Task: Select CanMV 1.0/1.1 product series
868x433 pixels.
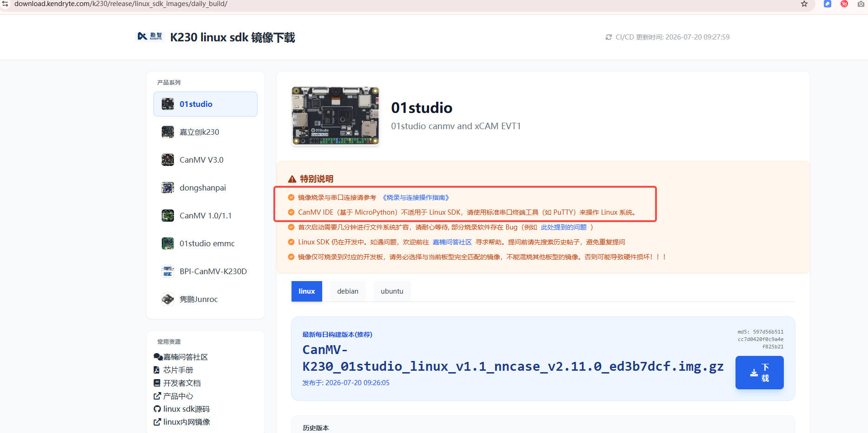Action: click(205, 216)
